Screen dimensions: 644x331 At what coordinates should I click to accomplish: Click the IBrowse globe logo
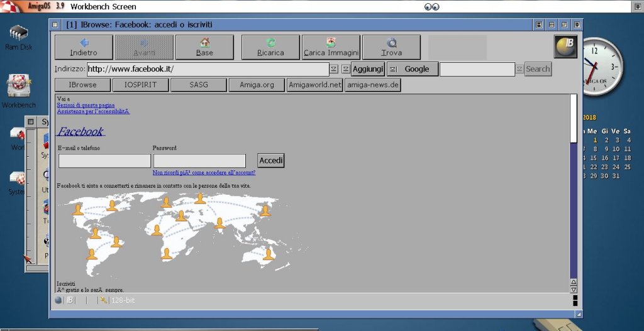(x=565, y=46)
